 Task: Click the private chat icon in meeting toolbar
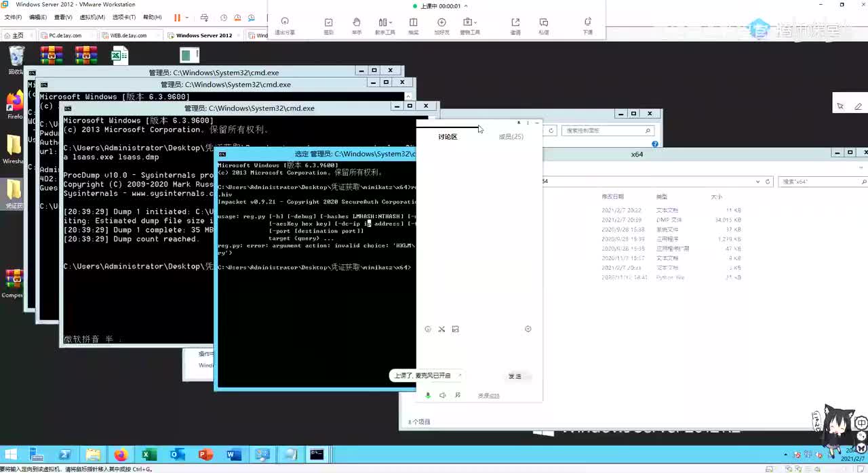click(x=544, y=22)
